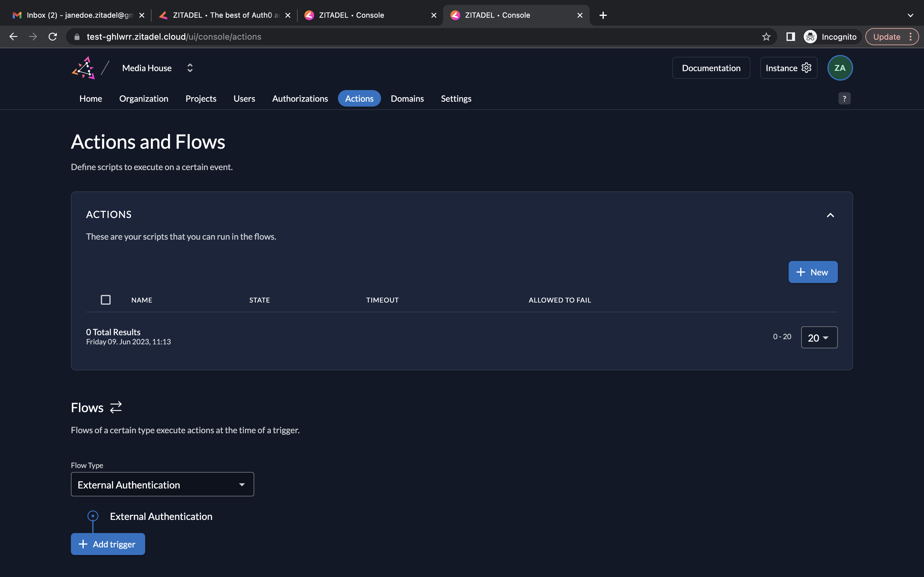Collapse the ACTIONS panel chevron
This screenshot has width=924, height=577.
830,215
